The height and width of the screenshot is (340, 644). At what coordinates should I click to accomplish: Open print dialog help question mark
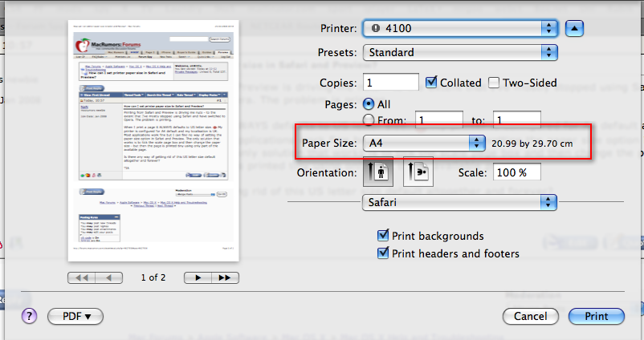click(29, 316)
